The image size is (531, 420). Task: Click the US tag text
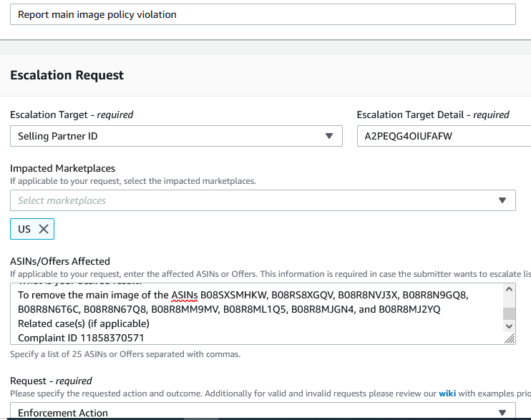tap(24, 229)
